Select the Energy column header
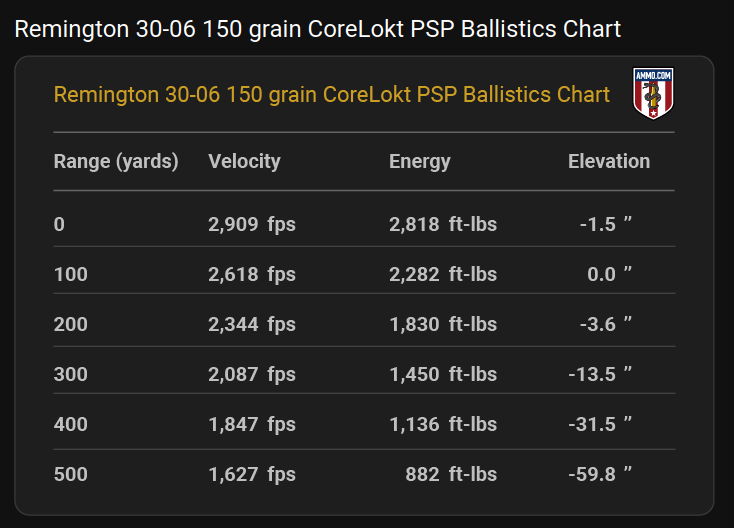734x528 pixels. coord(419,161)
